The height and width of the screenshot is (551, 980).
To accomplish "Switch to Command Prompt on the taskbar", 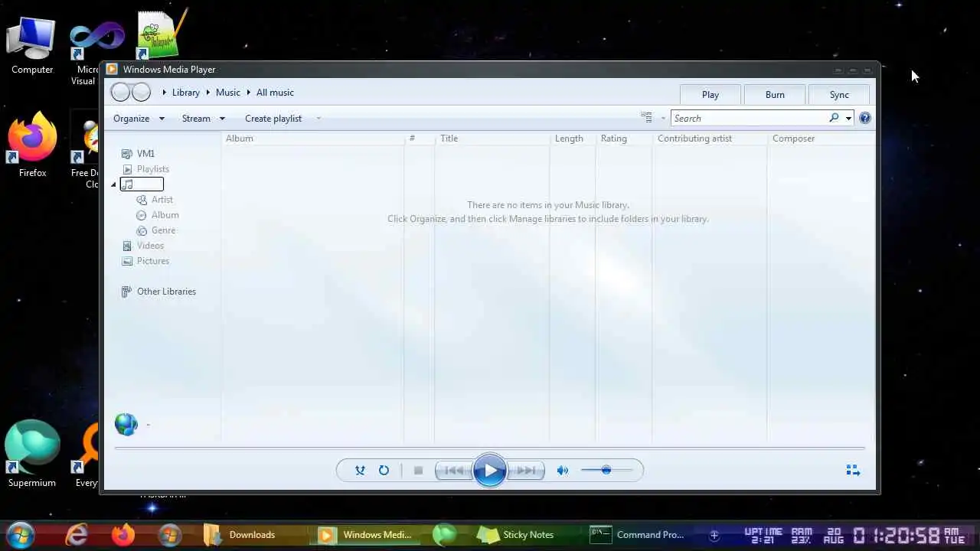I will point(640,534).
